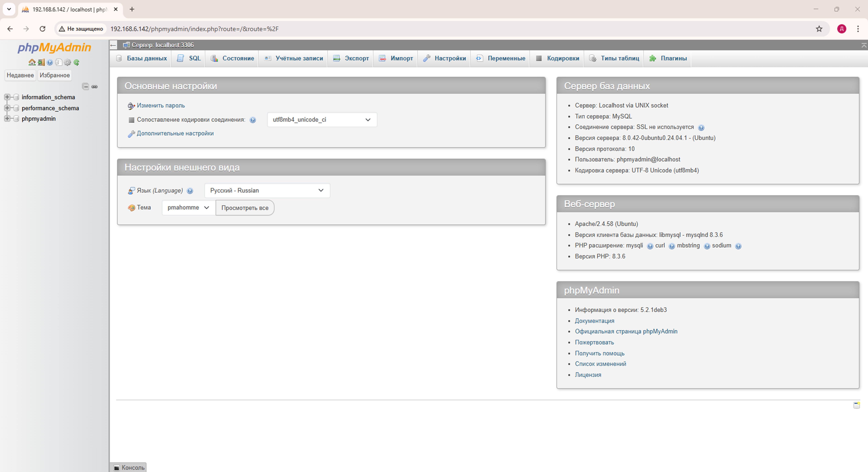The width and height of the screenshot is (868, 472).
Task: Open help icon next to connection collation label
Action: (x=253, y=120)
